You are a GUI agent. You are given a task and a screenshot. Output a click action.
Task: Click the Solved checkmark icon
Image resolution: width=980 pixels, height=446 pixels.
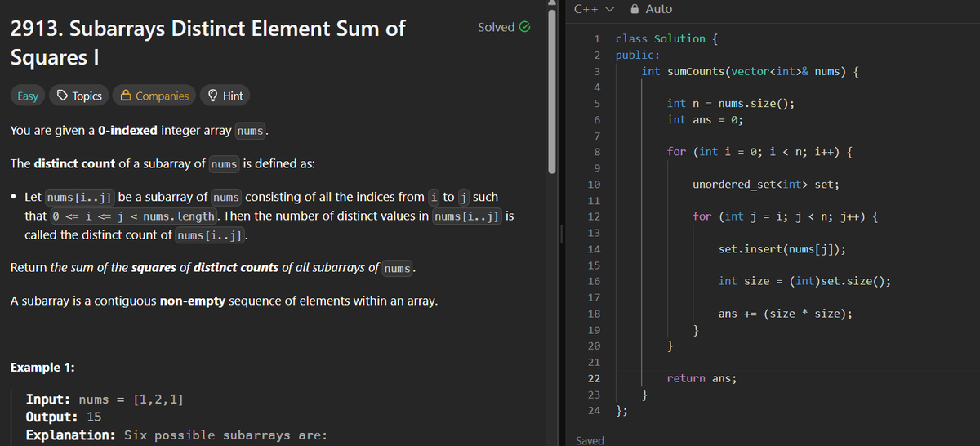(525, 27)
